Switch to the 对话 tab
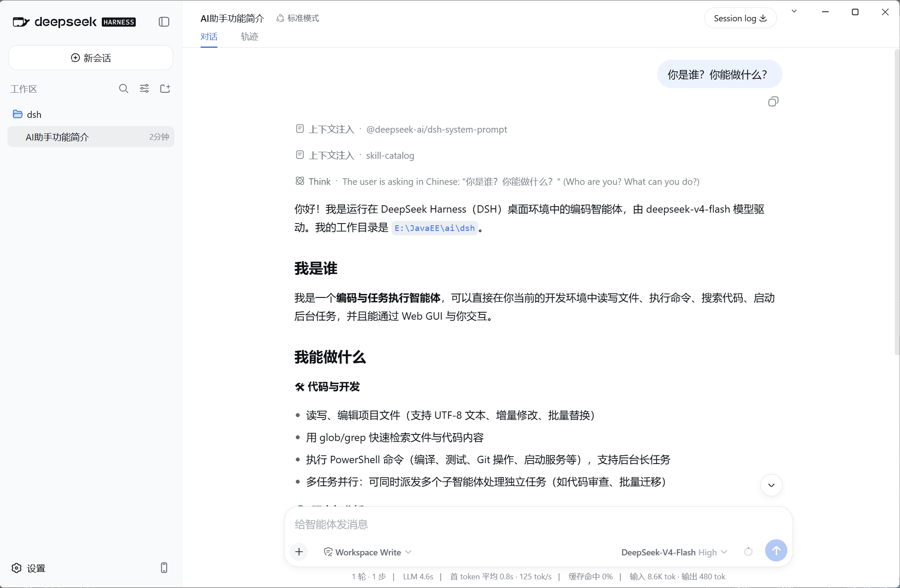This screenshot has height=588, width=900. pos(209,37)
